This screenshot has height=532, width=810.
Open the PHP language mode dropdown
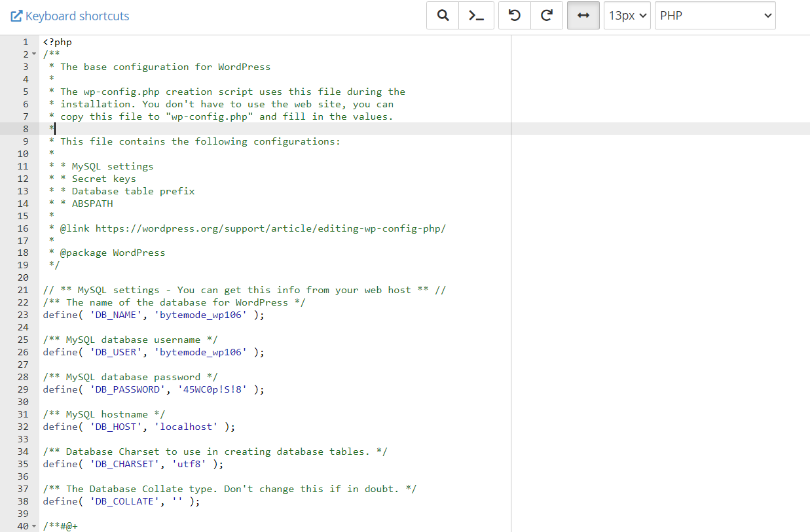pyautogui.click(x=715, y=16)
